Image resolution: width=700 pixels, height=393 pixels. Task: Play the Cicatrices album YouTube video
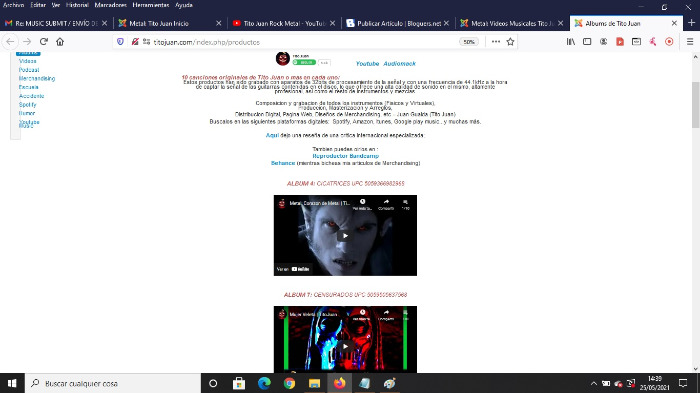(345, 235)
